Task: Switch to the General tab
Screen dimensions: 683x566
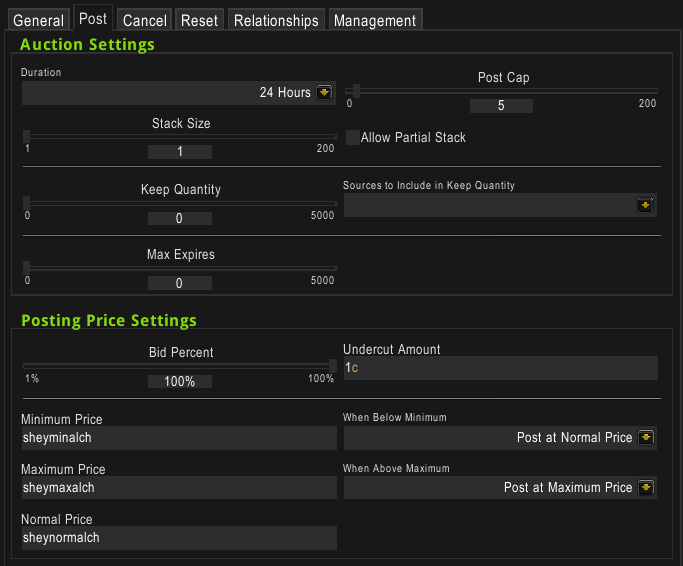Action: [39, 20]
